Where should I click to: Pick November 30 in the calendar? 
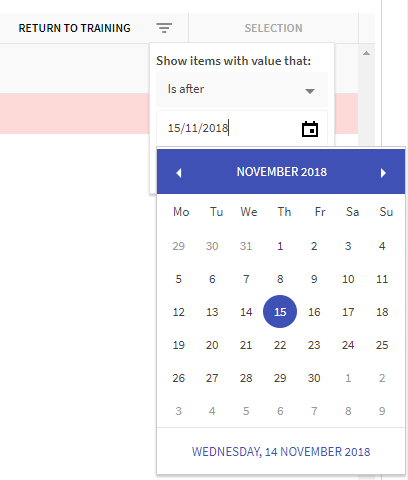pyautogui.click(x=314, y=378)
